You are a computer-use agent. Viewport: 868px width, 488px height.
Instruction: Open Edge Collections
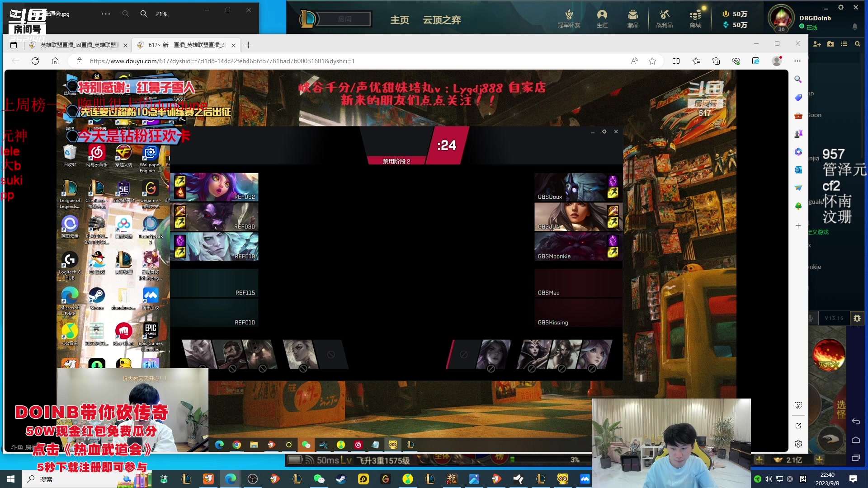click(716, 61)
